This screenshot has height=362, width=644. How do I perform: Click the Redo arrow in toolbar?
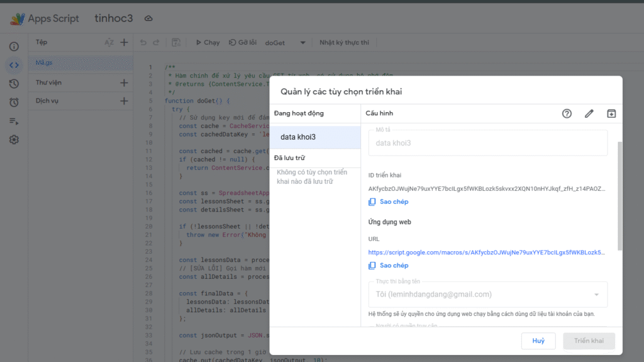156,42
